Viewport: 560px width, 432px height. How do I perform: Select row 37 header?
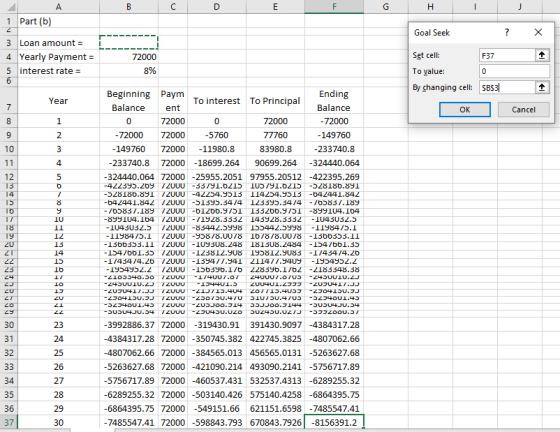click(9, 422)
